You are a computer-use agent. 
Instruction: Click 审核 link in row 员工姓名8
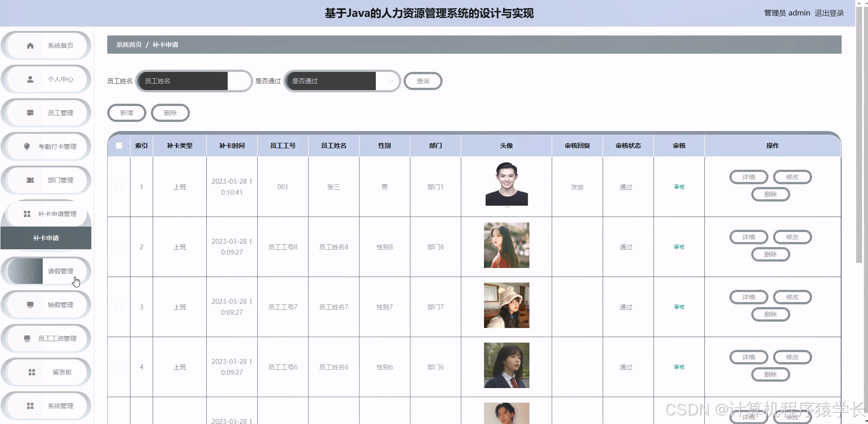coord(679,247)
